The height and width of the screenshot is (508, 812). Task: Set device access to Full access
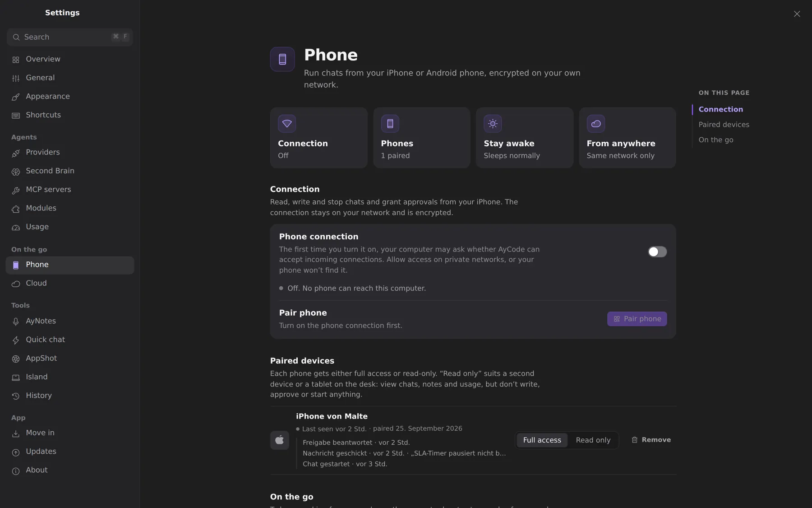pyautogui.click(x=542, y=440)
